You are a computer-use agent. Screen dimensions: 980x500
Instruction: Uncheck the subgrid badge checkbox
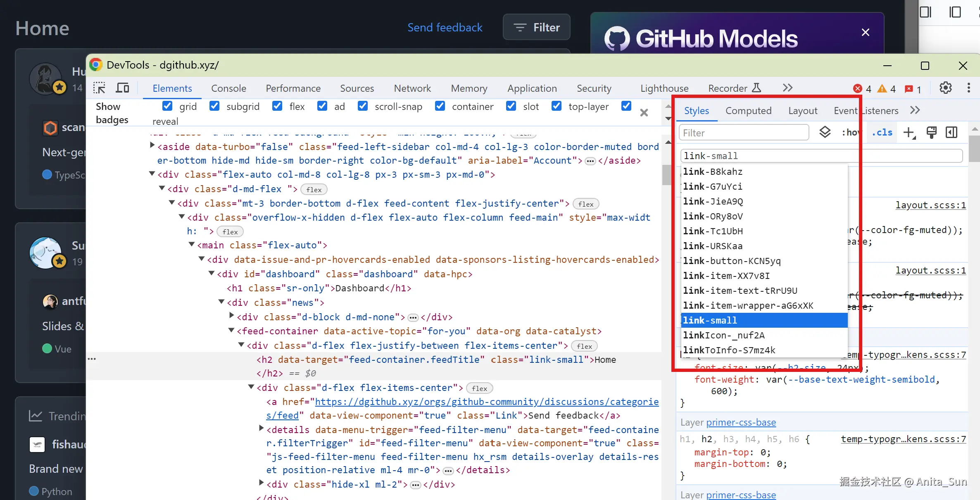click(214, 106)
